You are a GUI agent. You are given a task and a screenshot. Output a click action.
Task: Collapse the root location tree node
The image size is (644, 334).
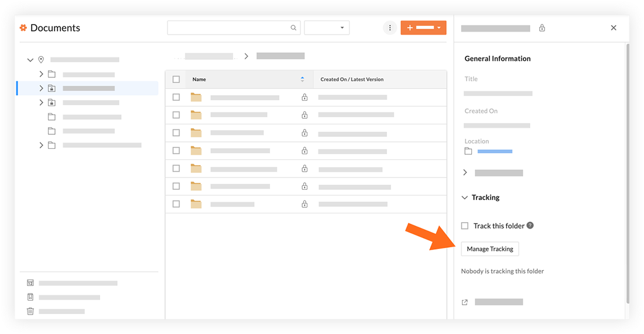(30, 60)
